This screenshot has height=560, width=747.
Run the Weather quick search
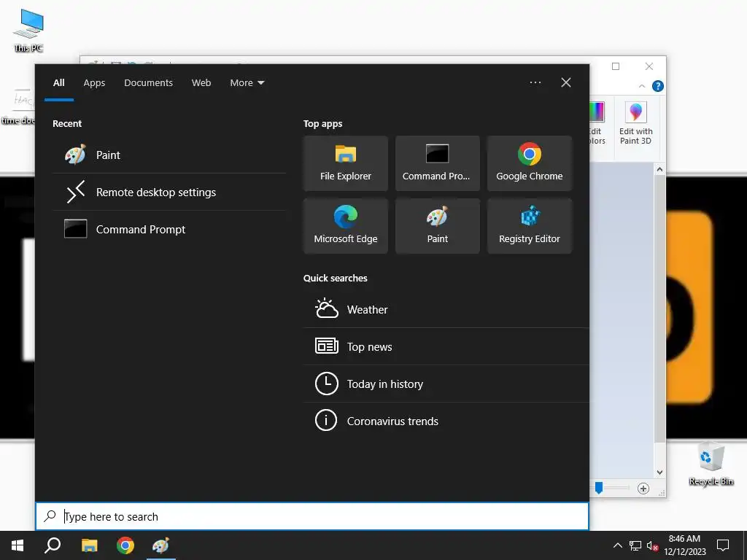click(446, 309)
